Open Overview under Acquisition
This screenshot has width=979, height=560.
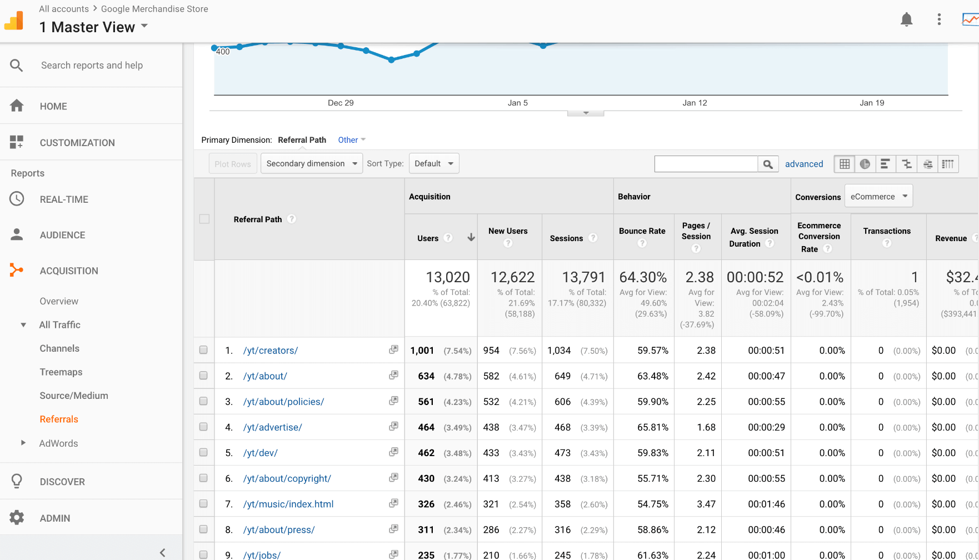[59, 301]
